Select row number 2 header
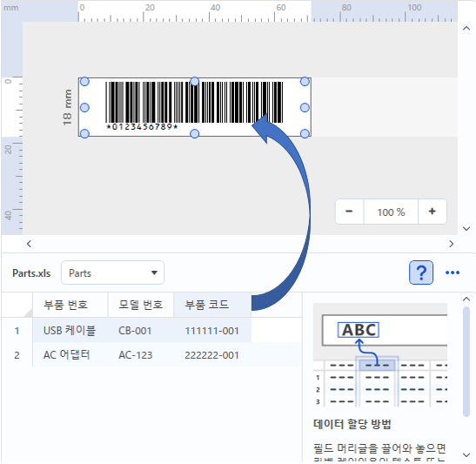476x464 pixels. coord(17,354)
